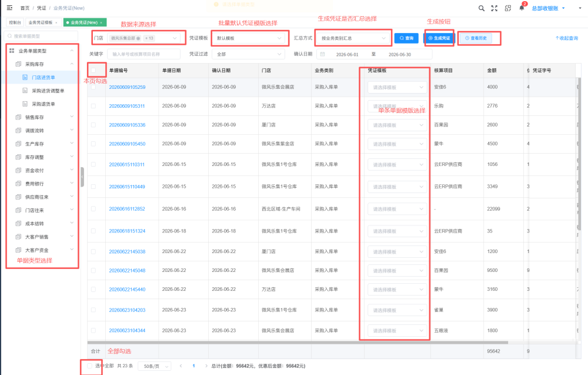Check the row 20260609105259 checkbox

coord(93,87)
